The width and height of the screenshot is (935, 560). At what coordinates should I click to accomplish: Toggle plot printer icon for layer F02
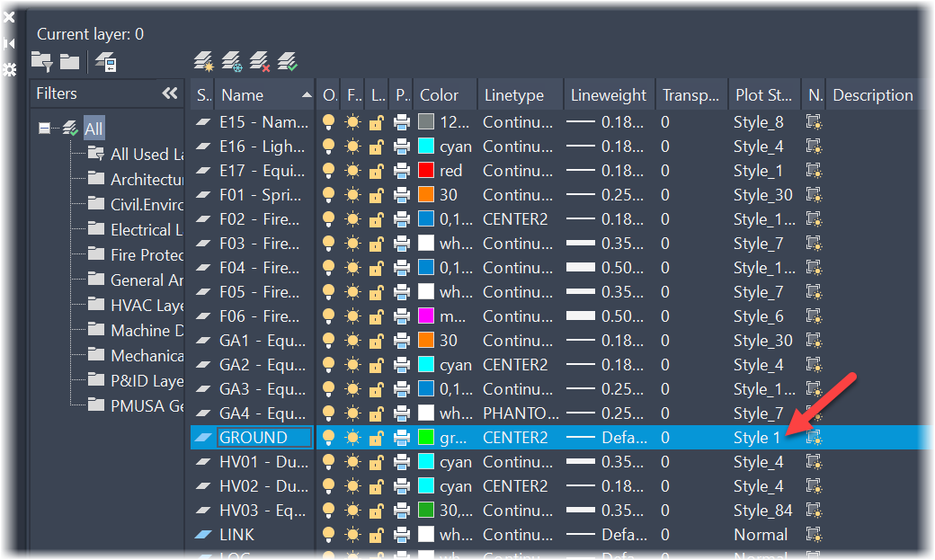[x=402, y=219]
